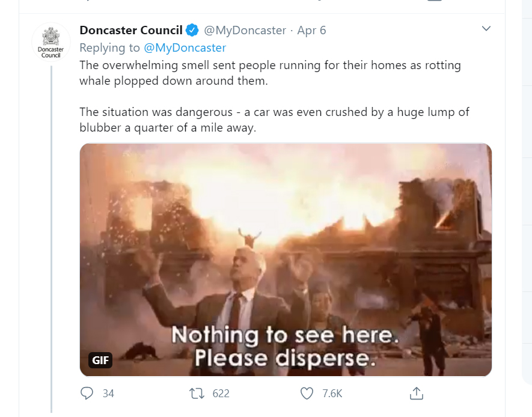Retweet this Doncaster Council tweet

pos(197,394)
